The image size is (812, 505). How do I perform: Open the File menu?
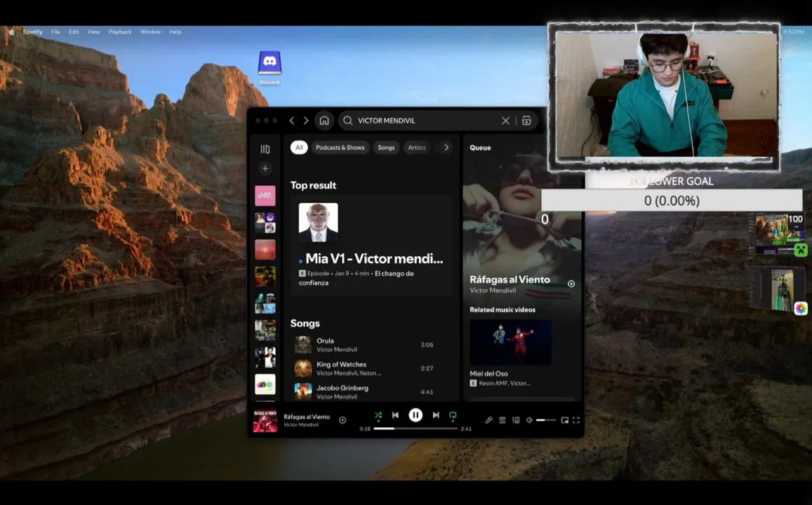point(55,32)
